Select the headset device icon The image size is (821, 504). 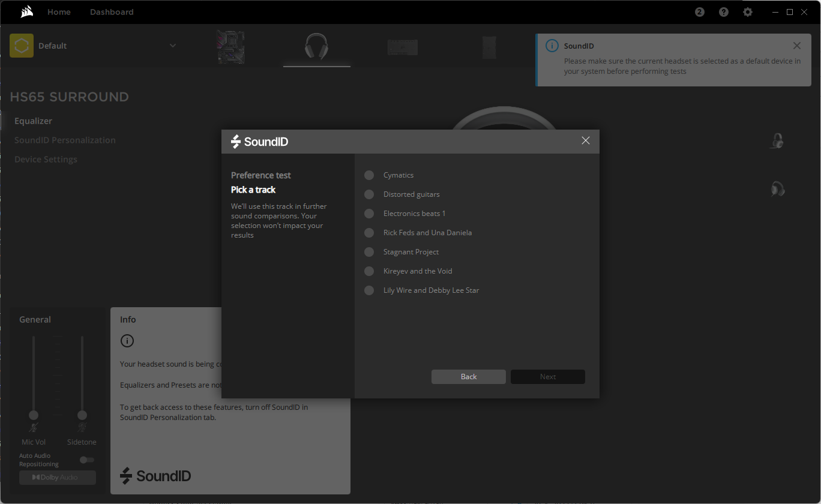point(316,46)
